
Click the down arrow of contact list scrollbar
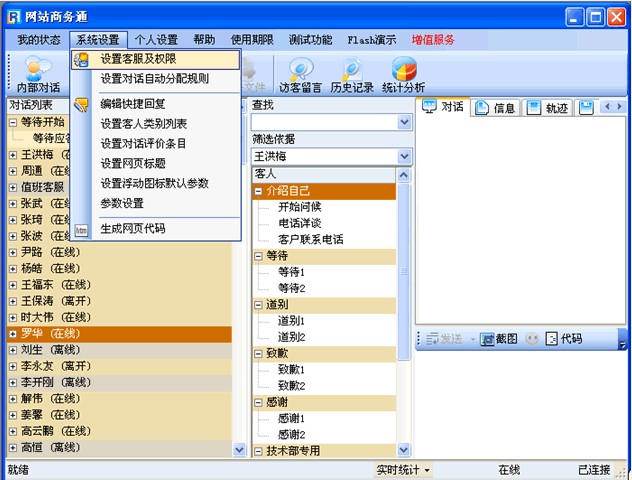point(239,449)
